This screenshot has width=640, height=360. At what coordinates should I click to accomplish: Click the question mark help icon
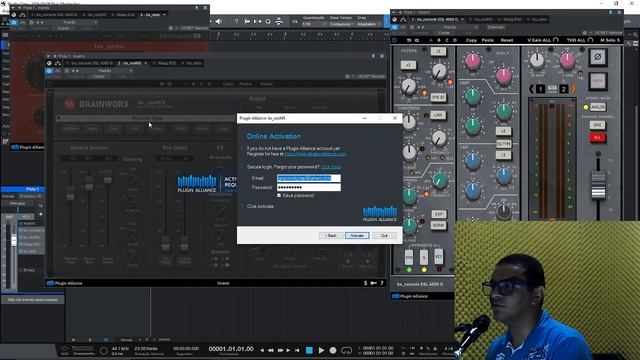(236, 21)
